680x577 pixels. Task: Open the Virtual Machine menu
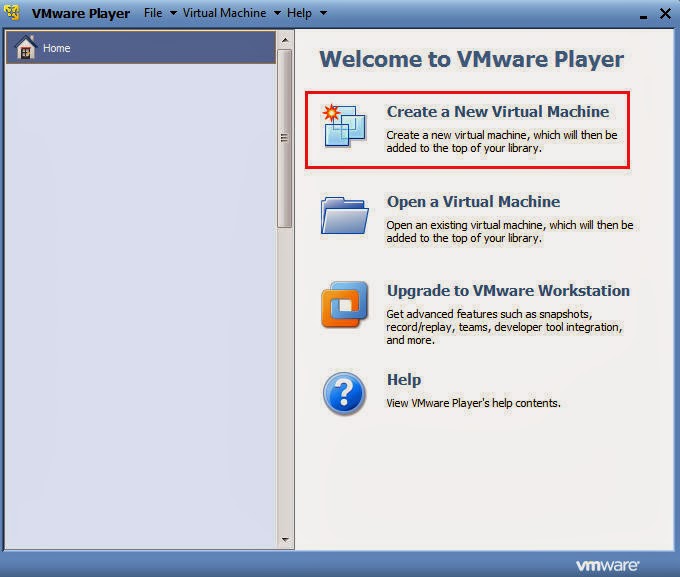coord(224,13)
